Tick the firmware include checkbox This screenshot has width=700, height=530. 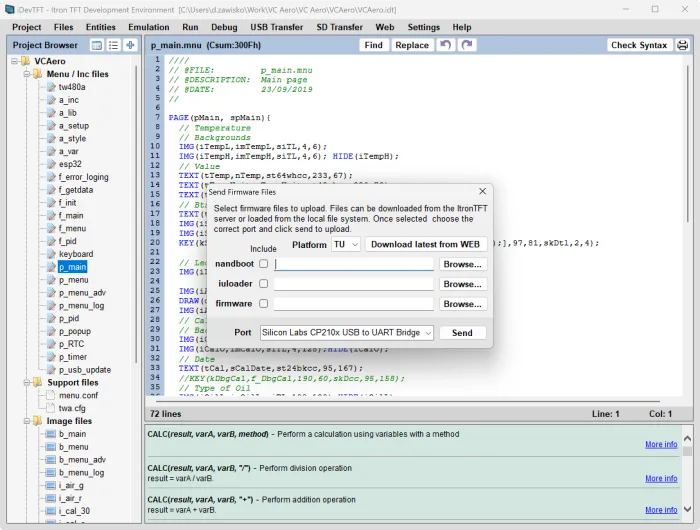(x=264, y=304)
